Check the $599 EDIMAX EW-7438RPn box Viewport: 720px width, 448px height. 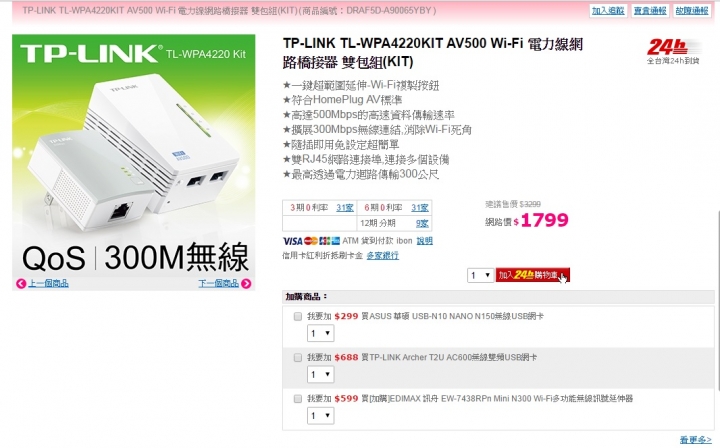[x=298, y=398]
